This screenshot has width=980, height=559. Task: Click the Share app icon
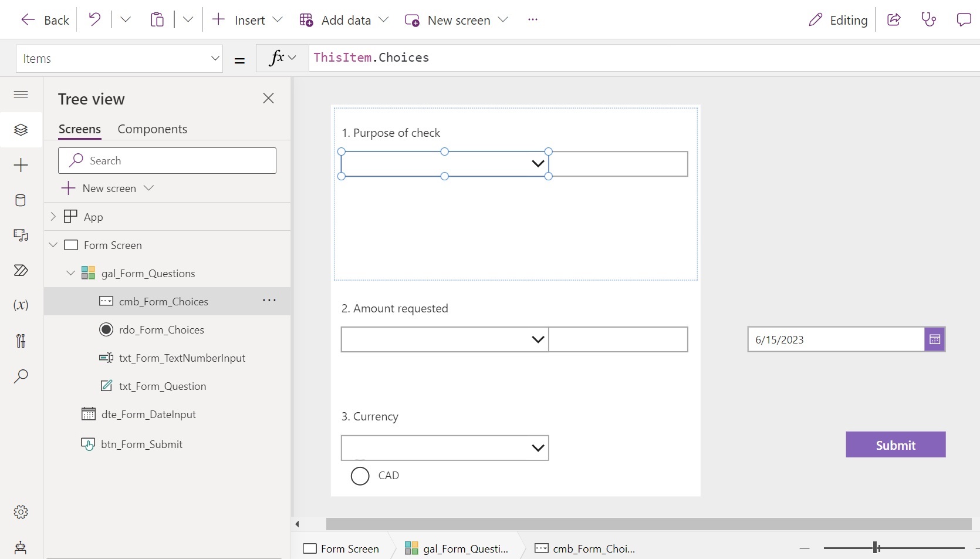point(894,19)
